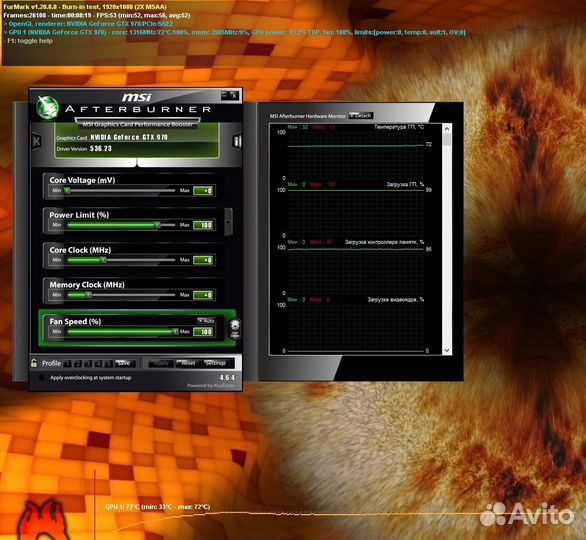586x540 pixels.
Task: Save the current profile
Action: (124, 363)
